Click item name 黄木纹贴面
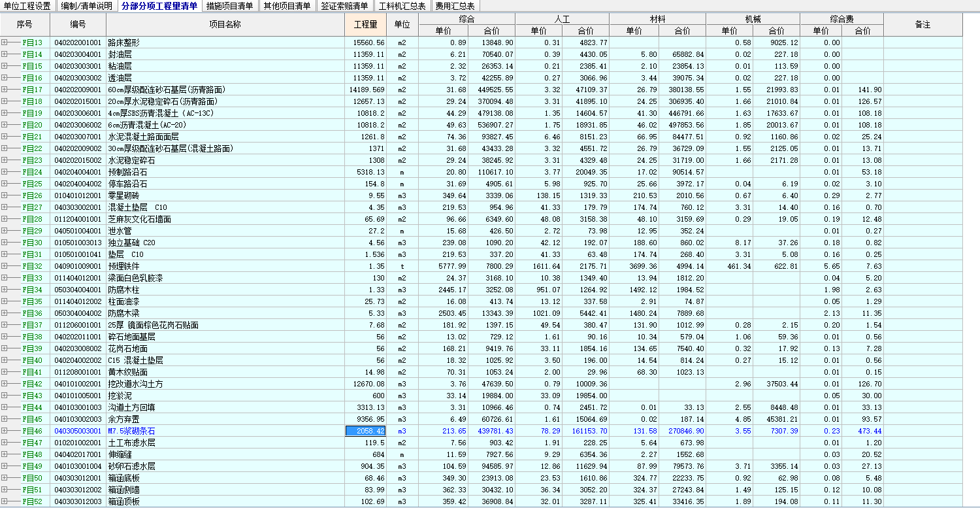Image resolution: width=980 pixels, height=508 pixels. point(127,372)
